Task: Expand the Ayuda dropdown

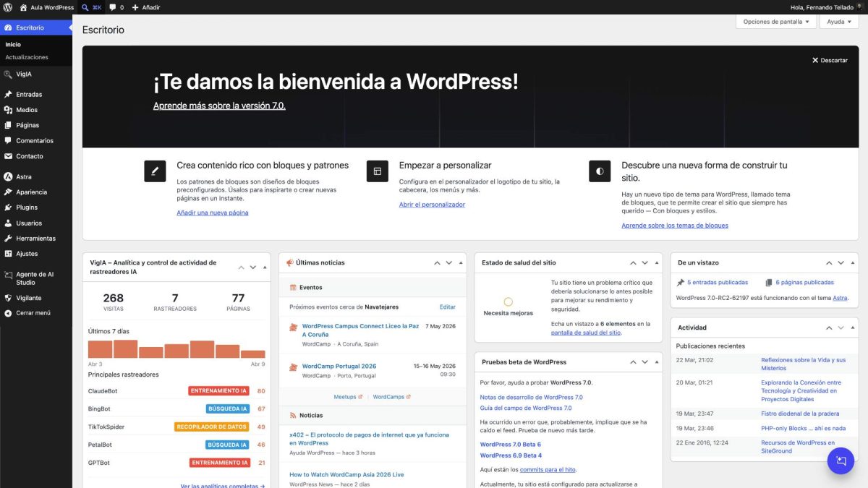Action: point(838,22)
